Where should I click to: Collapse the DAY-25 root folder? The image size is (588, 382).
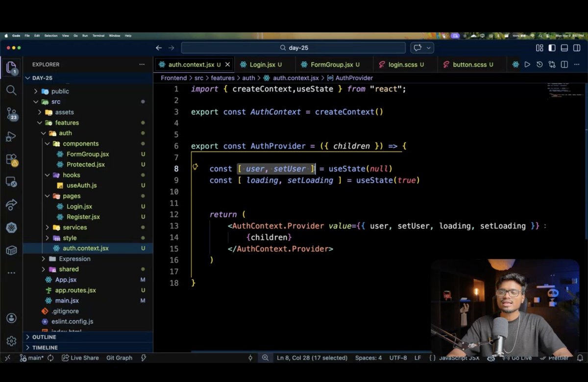click(x=27, y=78)
